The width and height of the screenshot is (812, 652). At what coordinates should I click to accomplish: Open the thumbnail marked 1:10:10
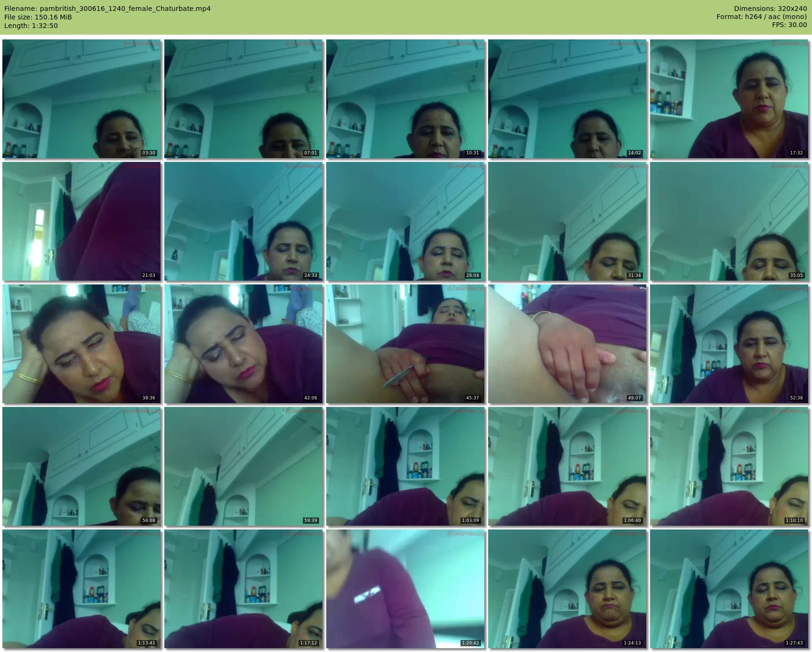click(729, 466)
